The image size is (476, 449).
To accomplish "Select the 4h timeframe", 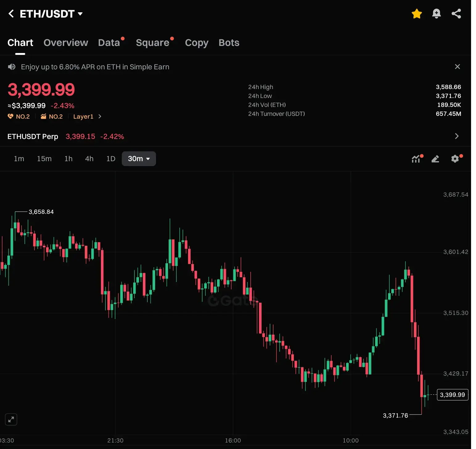I will pos(89,159).
